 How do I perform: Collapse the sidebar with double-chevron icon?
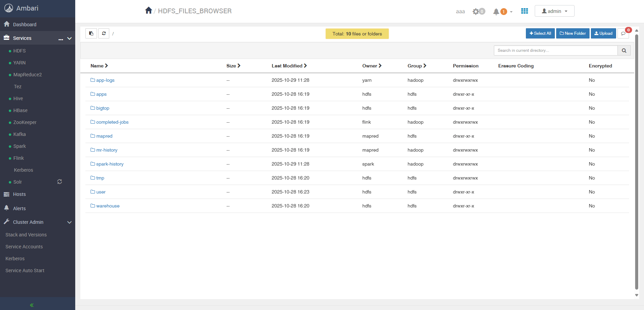click(x=32, y=305)
